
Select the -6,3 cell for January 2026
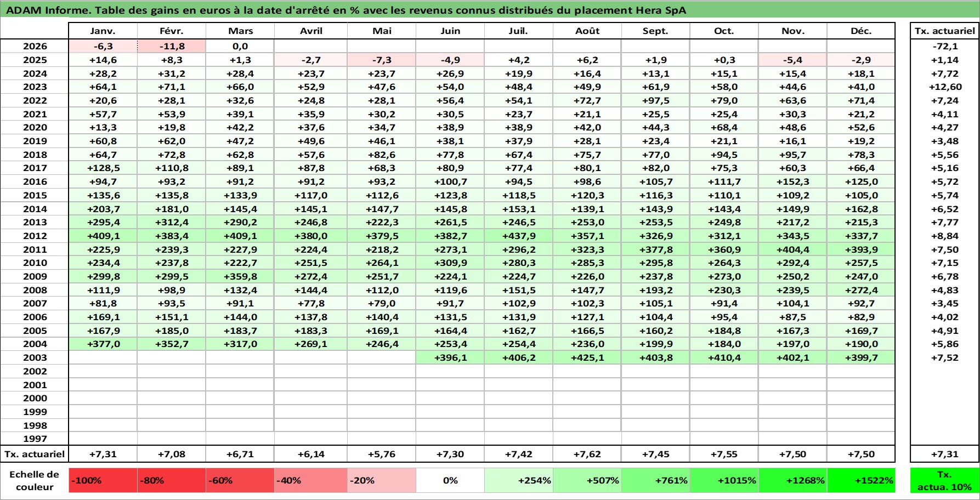103,46
